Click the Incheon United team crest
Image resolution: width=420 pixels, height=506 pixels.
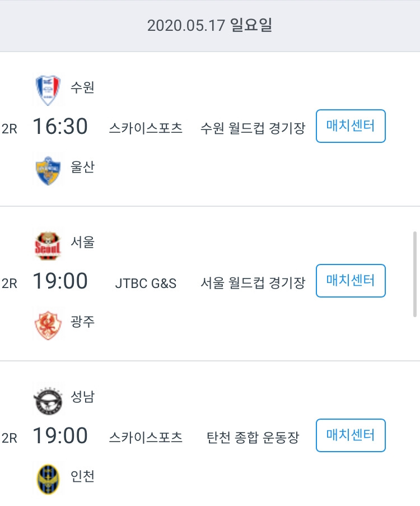tap(48, 480)
